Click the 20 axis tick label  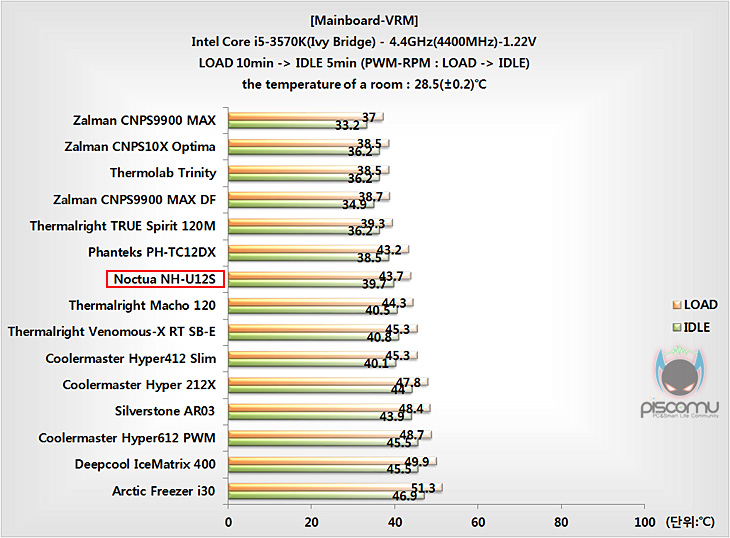[311, 522]
